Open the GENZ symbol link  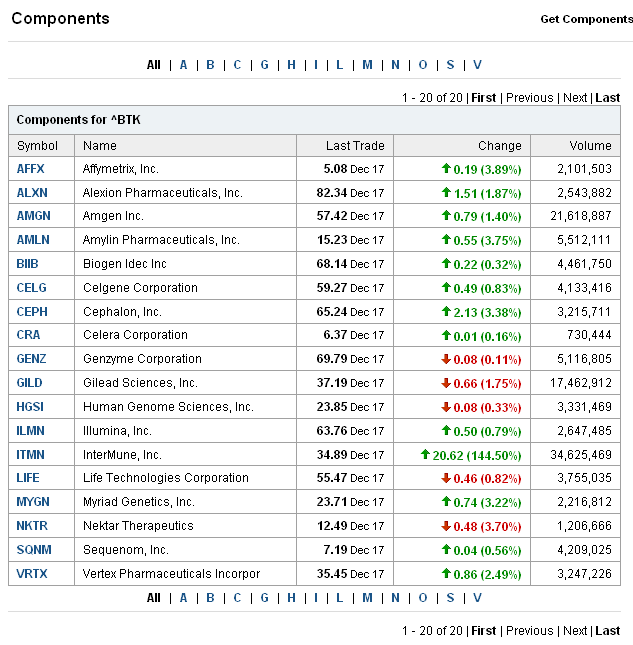[31, 359]
